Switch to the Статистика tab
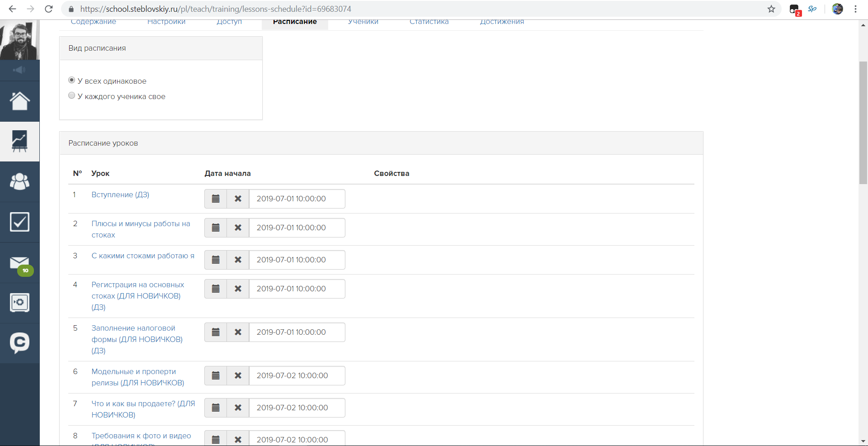 [x=429, y=22]
